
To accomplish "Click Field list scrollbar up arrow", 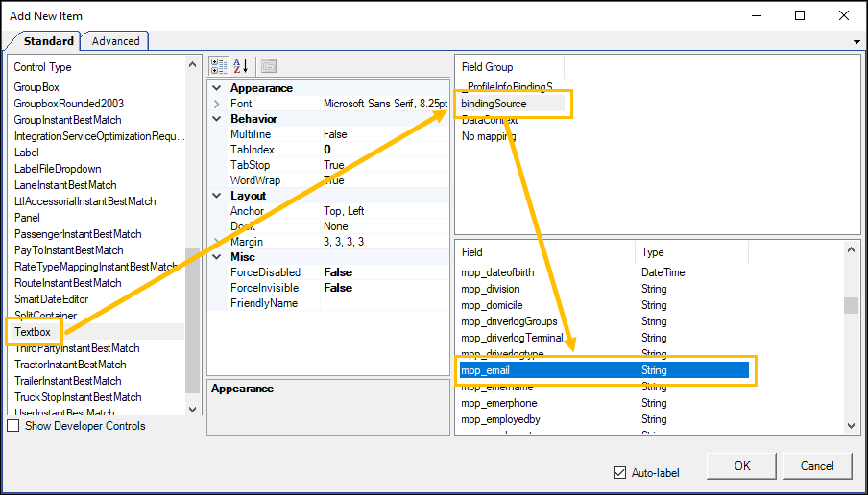I will [851, 250].
